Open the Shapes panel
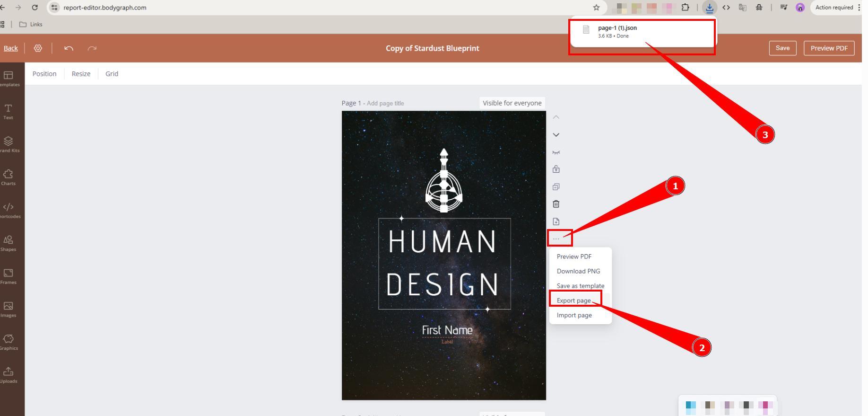This screenshot has width=868, height=416. [8, 243]
